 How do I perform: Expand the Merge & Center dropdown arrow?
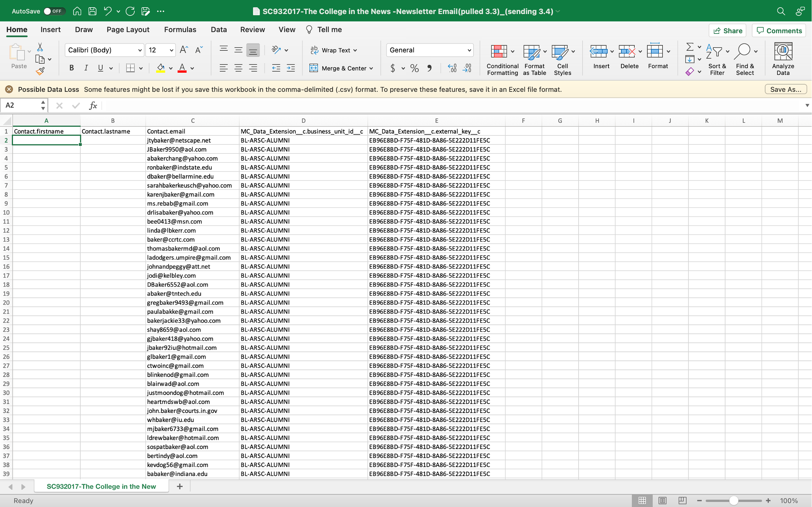coord(371,68)
